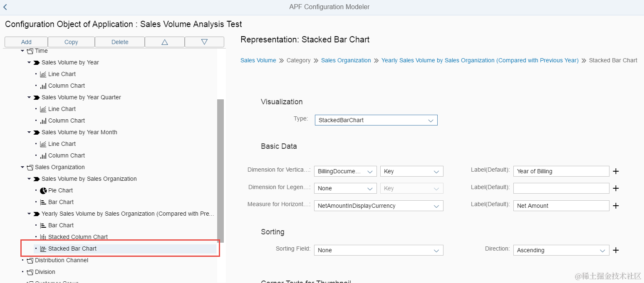Screen dimensions: 644x283
Task: Select the Stacked Bar Chart tree item
Action: pyautogui.click(x=72, y=249)
